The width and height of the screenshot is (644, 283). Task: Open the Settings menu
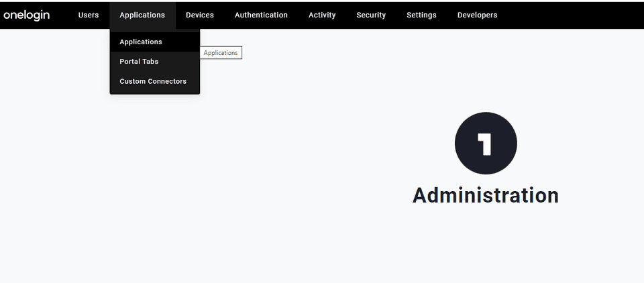(421, 15)
